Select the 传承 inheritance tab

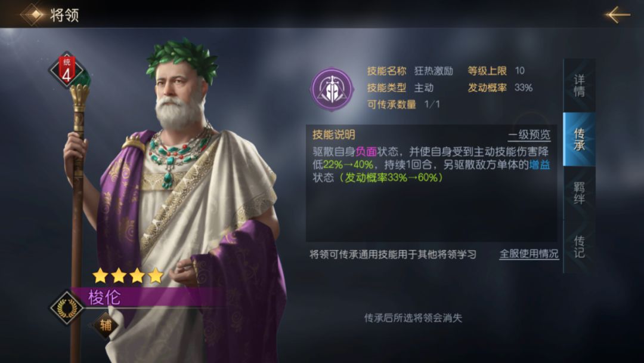coord(579,139)
